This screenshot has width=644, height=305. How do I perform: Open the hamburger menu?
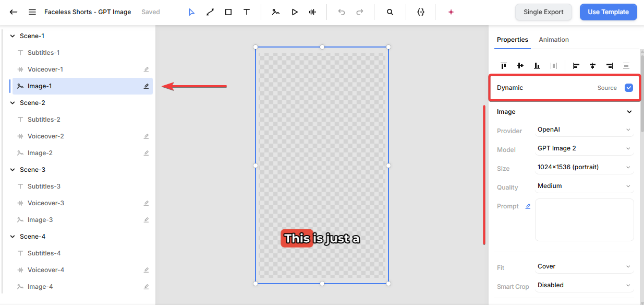(x=32, y=12)
